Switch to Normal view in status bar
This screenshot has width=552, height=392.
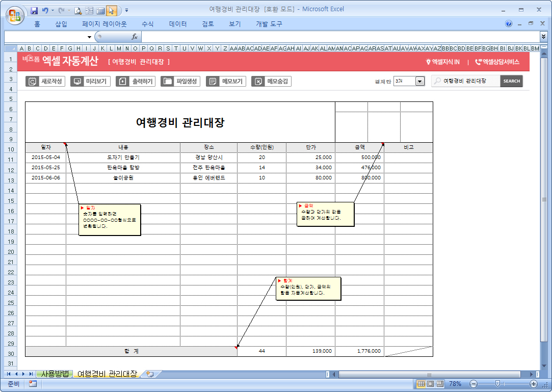click(x=421, y=384)
